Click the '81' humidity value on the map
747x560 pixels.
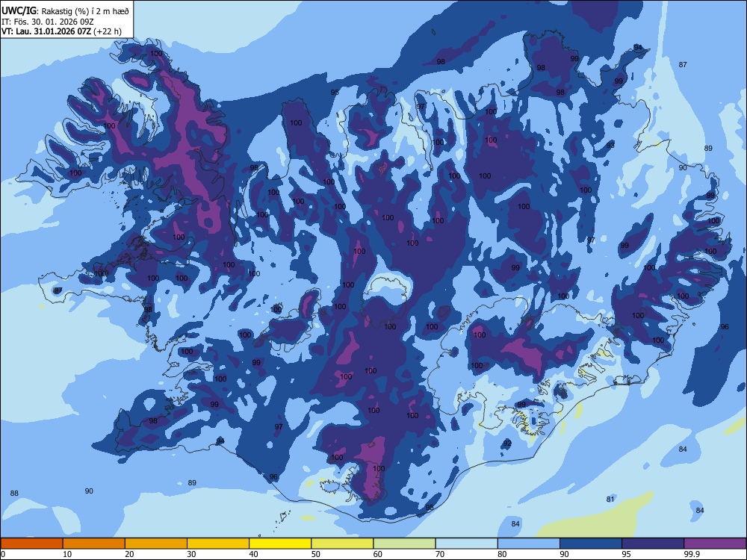coord(610,499)
